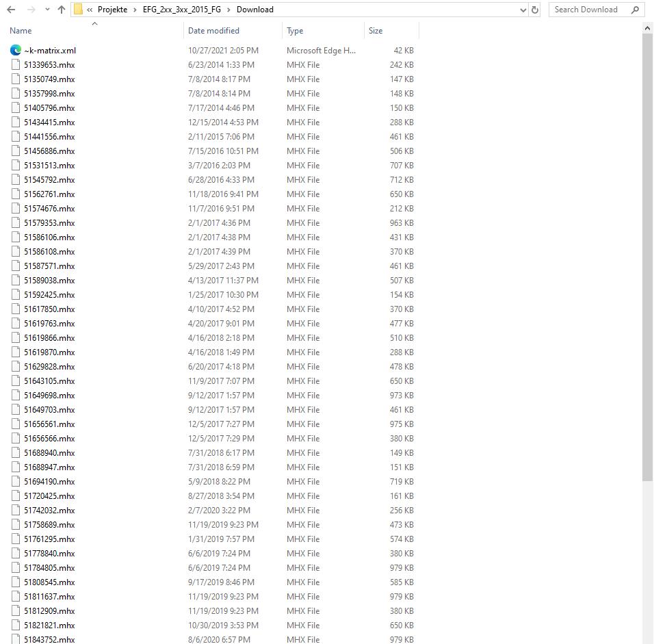Click the file icon of 51441556.mhx

pyautogui.click(x=16, y=136)
